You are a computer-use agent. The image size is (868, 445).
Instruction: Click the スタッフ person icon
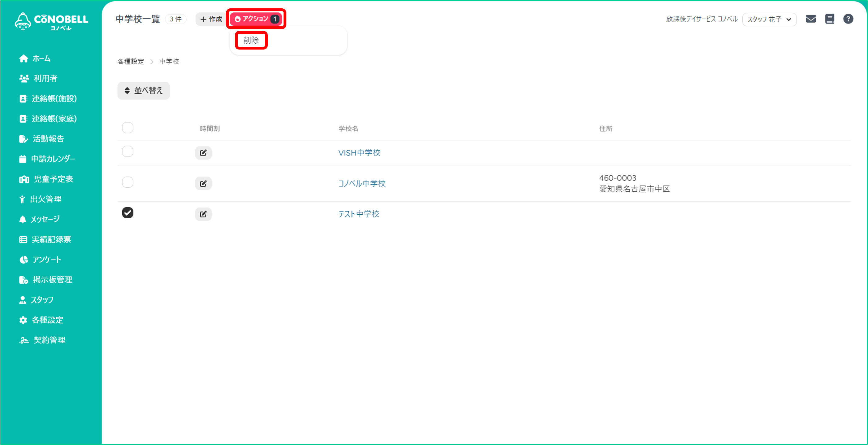pos(23,300)
